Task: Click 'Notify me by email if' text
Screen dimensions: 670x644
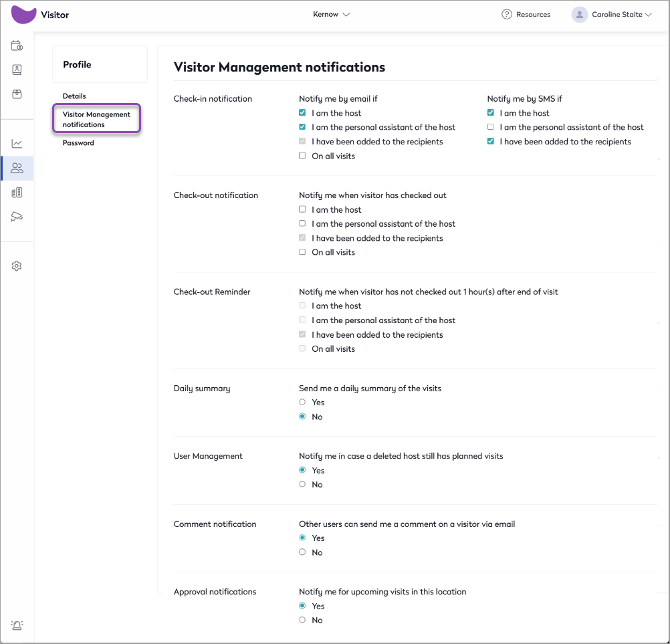Action: pyautogui.click(x=338, y=99)
